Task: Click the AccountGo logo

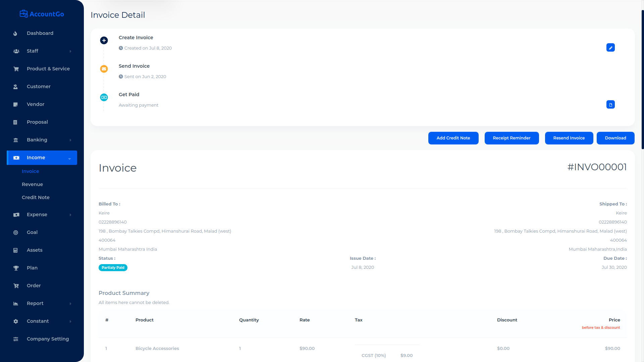Action: [42, 14]
